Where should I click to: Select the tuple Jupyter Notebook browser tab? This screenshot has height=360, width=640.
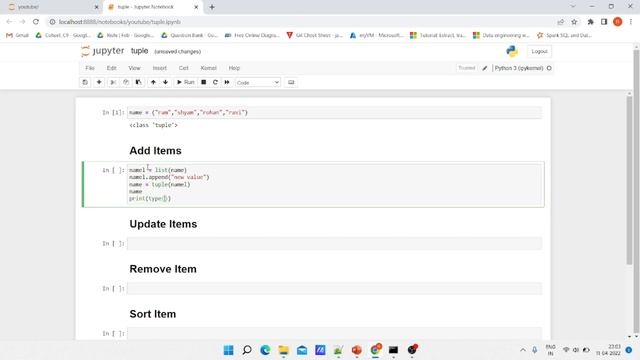click(x=152, y=7)
